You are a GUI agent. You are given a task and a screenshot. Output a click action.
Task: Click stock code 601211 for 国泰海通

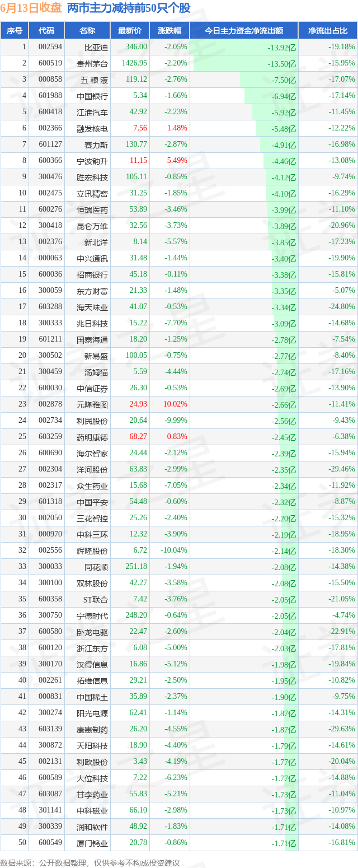(x=50, y=339)
